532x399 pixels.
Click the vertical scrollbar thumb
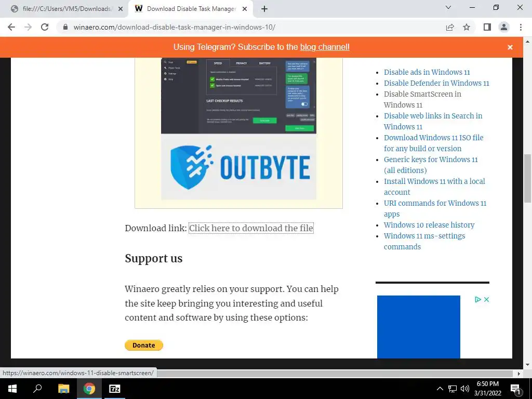click(528, 179)
